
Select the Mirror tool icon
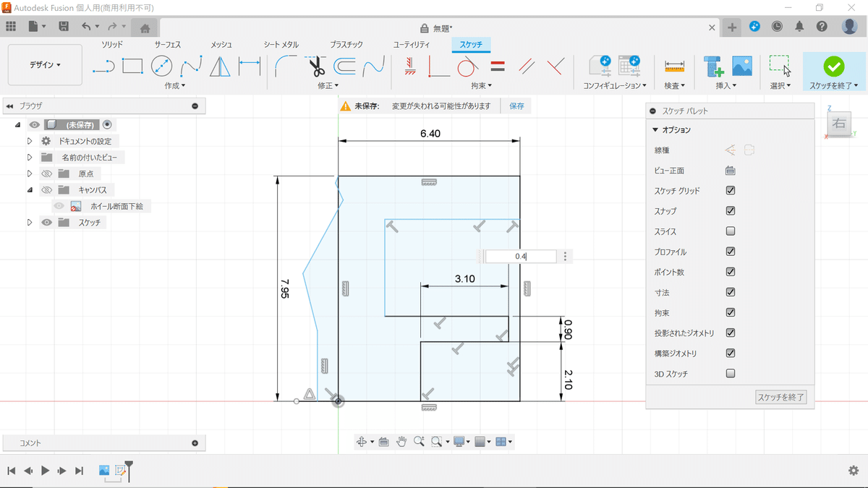(220, 67)
